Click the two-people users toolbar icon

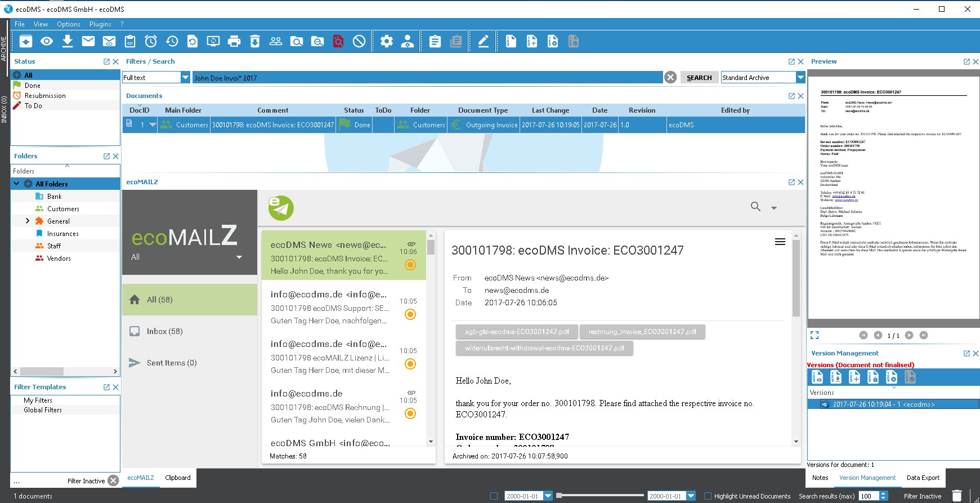pyautogui.click(x=276, y=41)
